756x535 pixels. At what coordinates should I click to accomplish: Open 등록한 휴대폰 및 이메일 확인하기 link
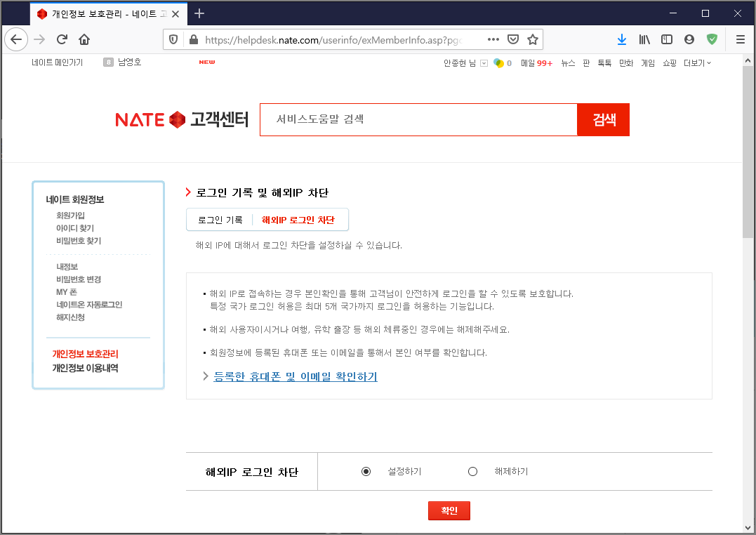pos(296,376)
